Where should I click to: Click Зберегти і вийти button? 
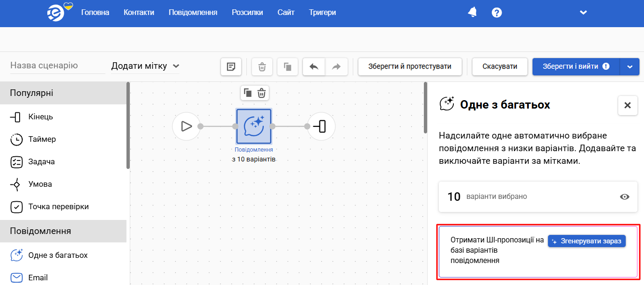click(576, 66)
